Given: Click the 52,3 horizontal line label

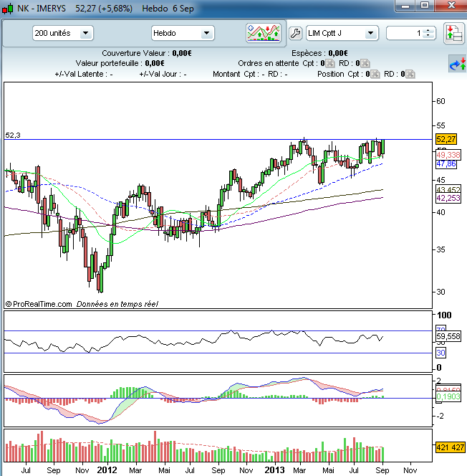Looking at the screenshot, I should 13,135.
